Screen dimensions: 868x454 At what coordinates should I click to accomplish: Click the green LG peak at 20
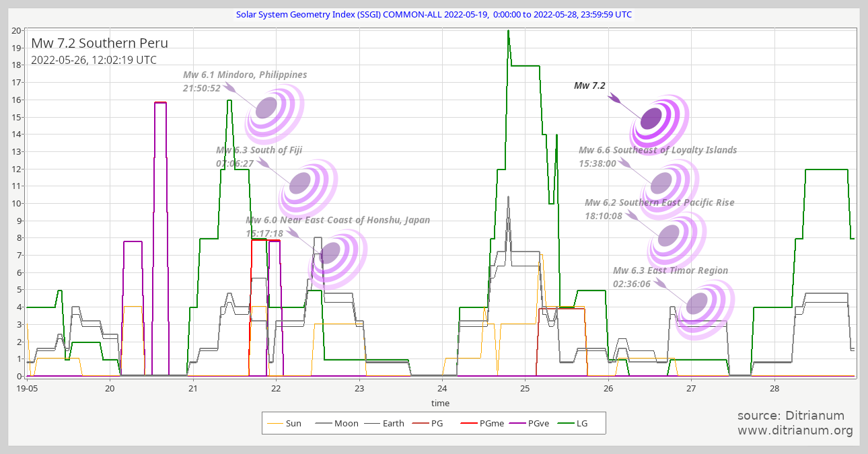(x=508, y=32)
